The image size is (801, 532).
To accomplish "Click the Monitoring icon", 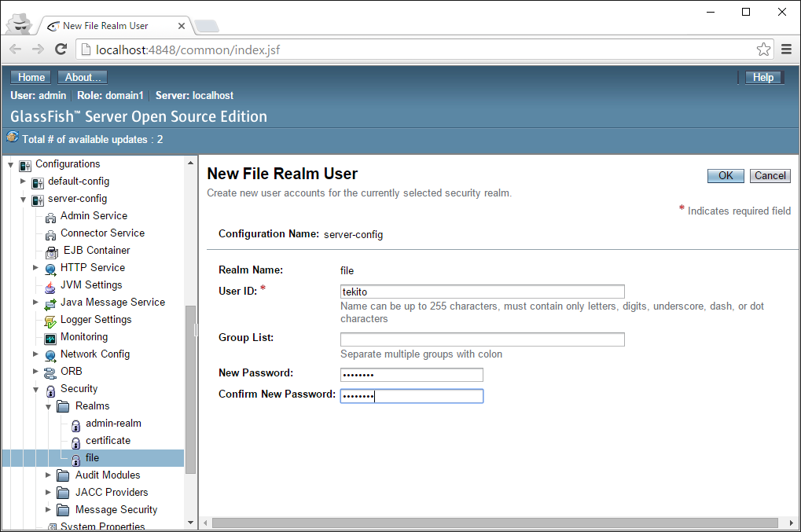I will (50, 339).
